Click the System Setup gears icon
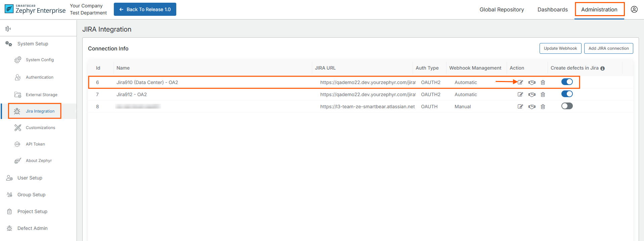Image resolution: width=644 pixels, height=241 pixels. (9, 44)
